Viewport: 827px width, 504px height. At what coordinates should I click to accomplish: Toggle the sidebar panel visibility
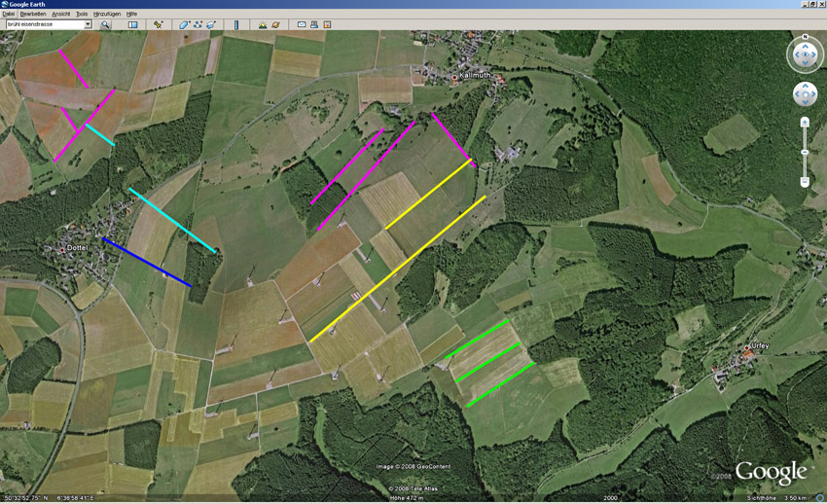(133, 24)
